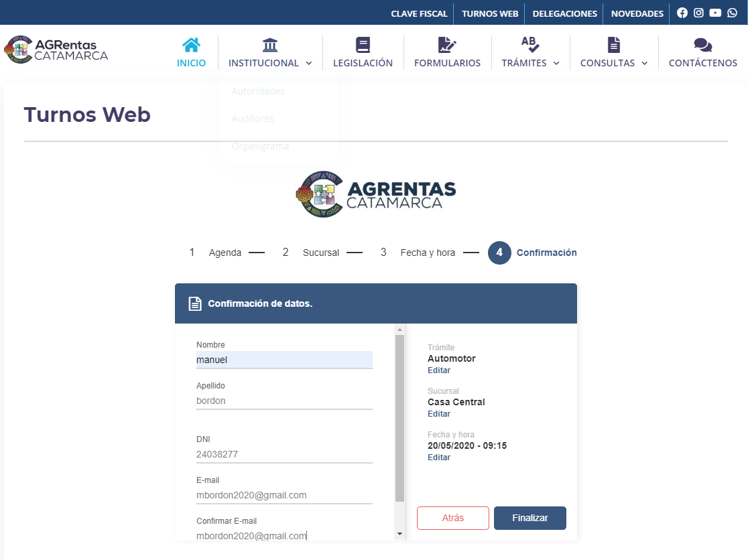Click the Consultas document icon
The image size is (748, 560).
click(614, 45)
